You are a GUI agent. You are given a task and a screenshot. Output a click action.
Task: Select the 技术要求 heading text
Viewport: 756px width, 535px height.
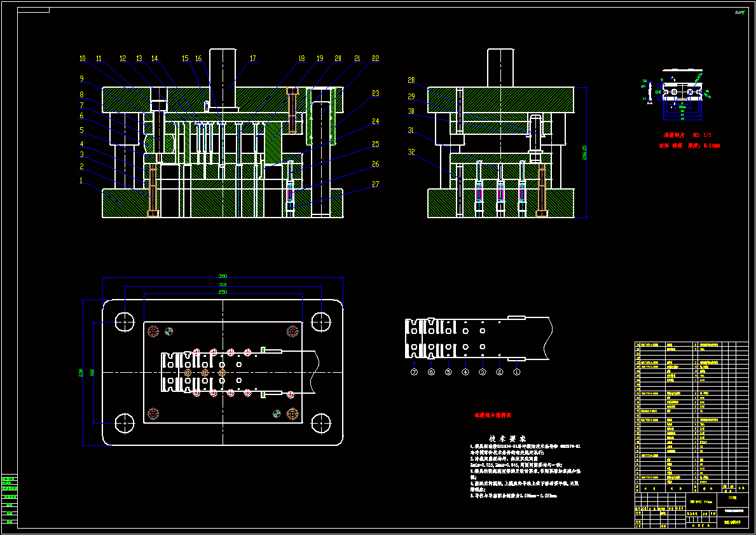507,438
